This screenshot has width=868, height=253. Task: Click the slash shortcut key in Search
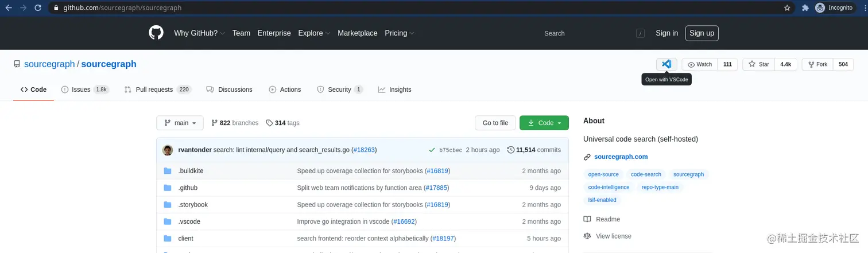pyautogui.click(x=640, y=33)
